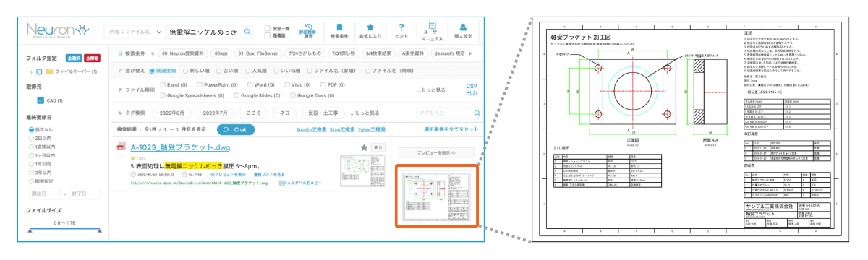Star the A-1023 result as favorite
This screenshot has width=868, height=260.
[x=364, y=147]
